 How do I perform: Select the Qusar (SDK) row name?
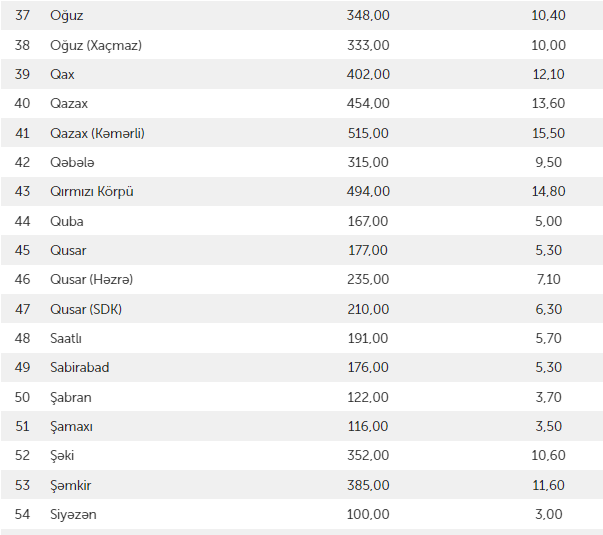pos(86,309)
